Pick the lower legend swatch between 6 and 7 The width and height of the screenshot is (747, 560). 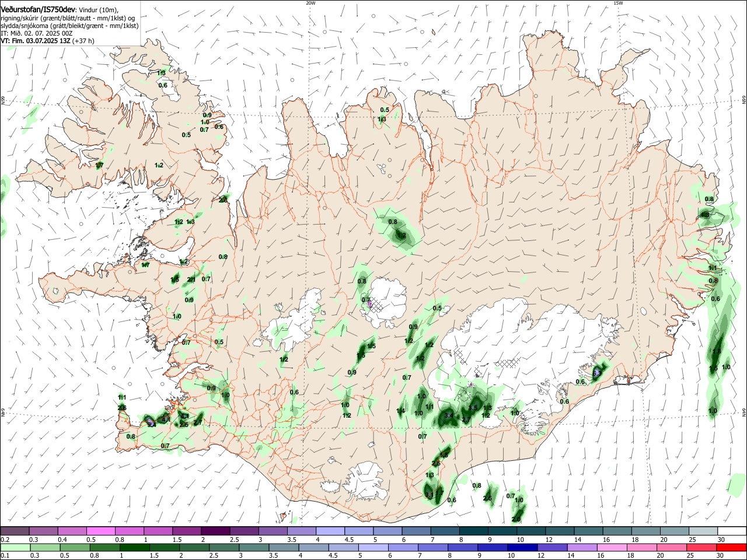[x=402, y=547]
